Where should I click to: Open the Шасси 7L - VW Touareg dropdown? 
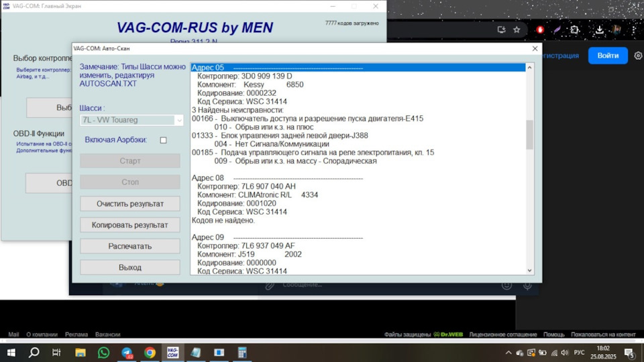pos(131,120)
